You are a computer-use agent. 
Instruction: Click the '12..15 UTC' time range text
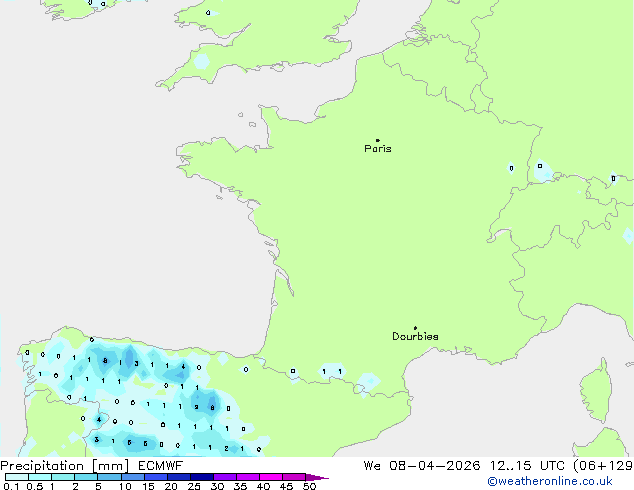[x=527, y=466]
